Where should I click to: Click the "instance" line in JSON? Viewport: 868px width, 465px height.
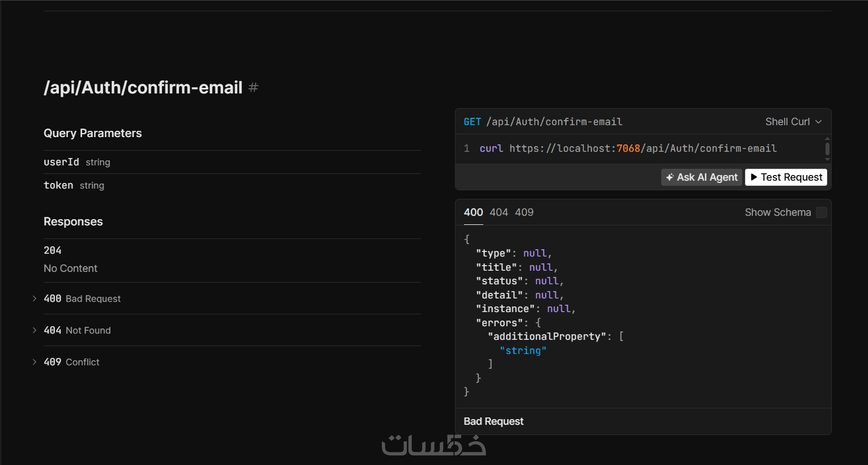526,309
